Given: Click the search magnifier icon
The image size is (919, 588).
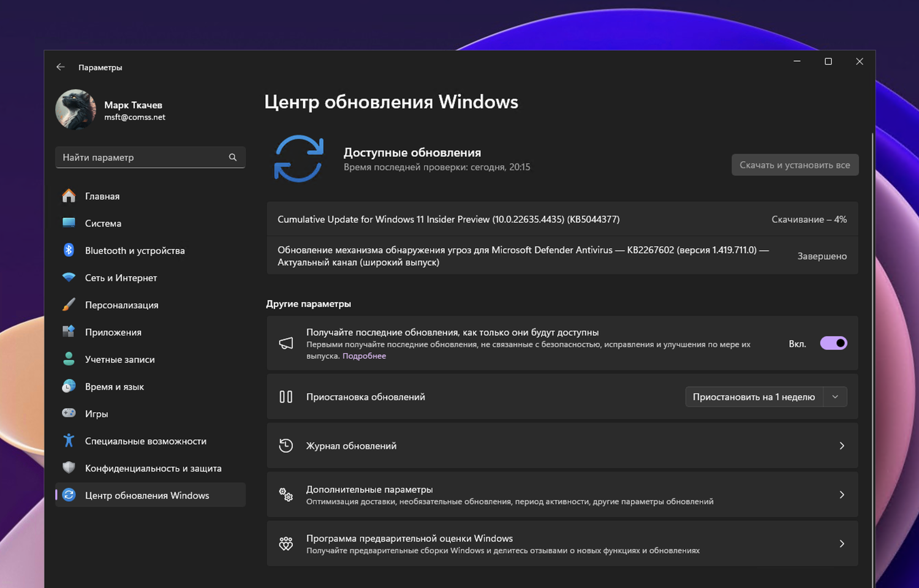Looking at the screenshot, I should [233, 157].
